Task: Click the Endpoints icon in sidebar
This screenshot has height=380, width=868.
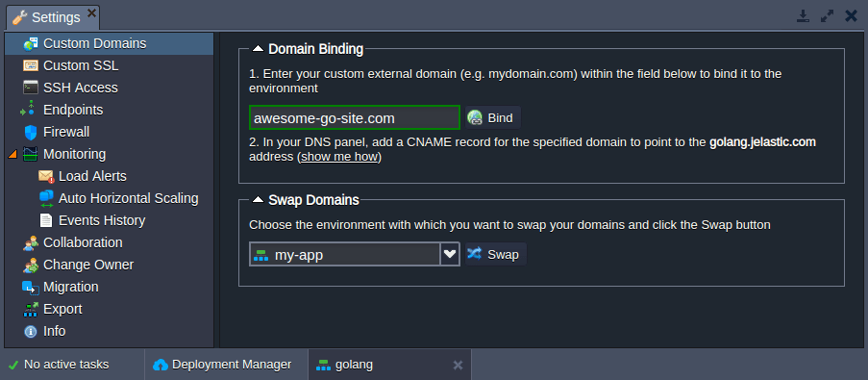Action: [28, 110]
